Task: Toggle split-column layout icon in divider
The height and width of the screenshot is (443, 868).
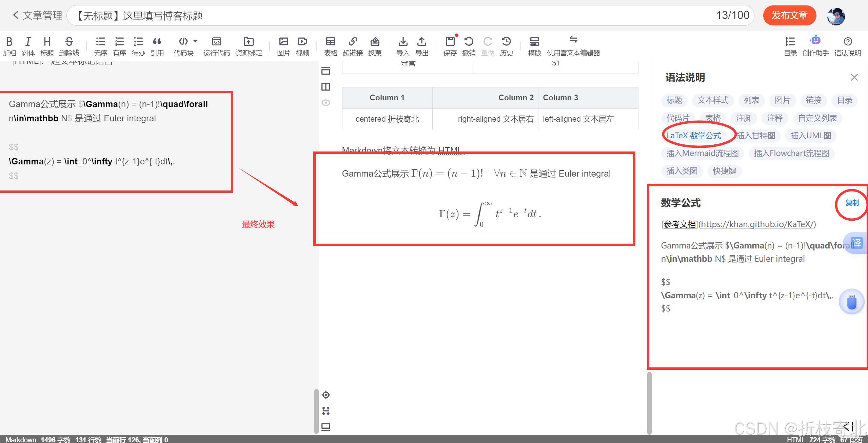Action: [326, 87]
